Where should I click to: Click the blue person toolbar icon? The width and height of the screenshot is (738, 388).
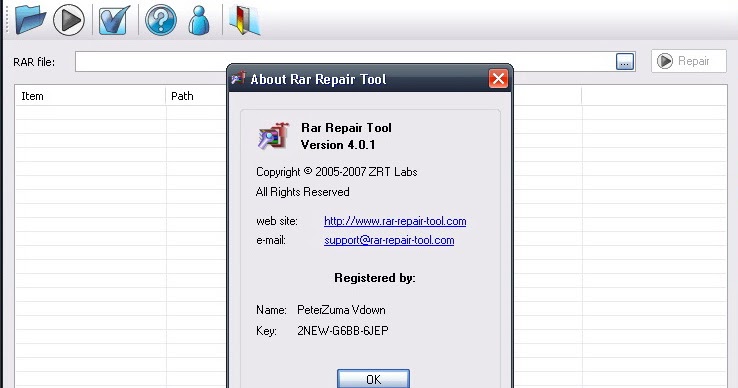199,20
